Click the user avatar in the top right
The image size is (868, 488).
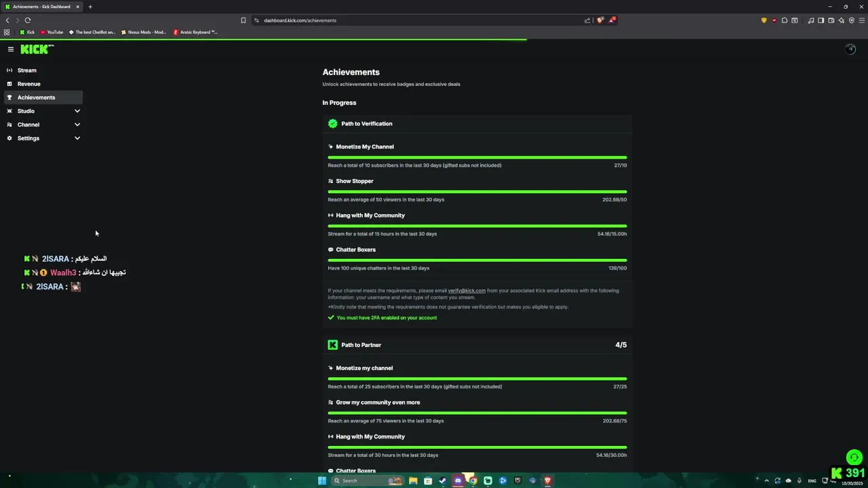tap(850, 49)
